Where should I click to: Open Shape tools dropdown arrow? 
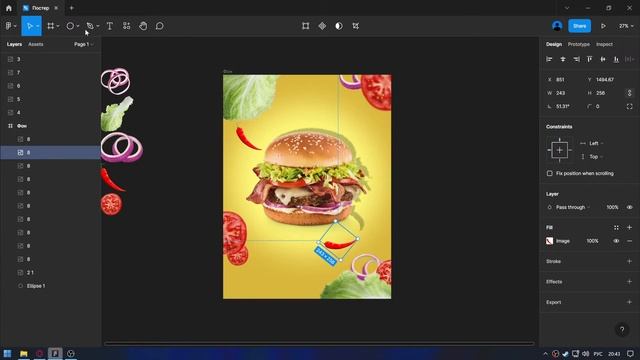click(x=78, y=26)
